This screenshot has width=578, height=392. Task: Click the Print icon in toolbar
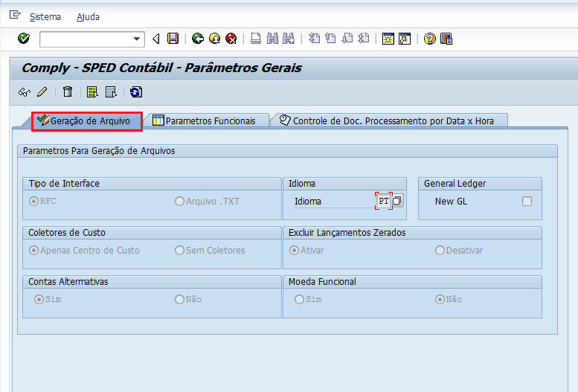pyautogui.click(x=256, y=39)
